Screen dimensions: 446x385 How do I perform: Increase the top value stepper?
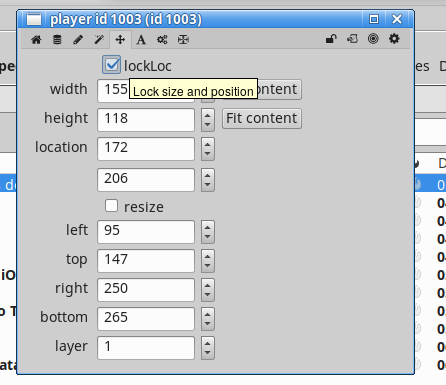tap(208, 256)
